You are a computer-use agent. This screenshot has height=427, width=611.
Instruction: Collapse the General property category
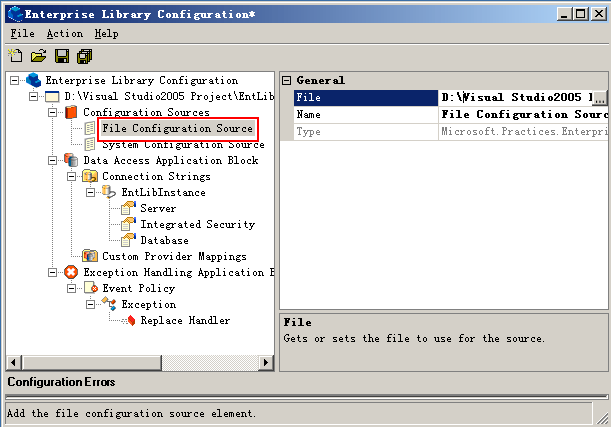point(286,80)
